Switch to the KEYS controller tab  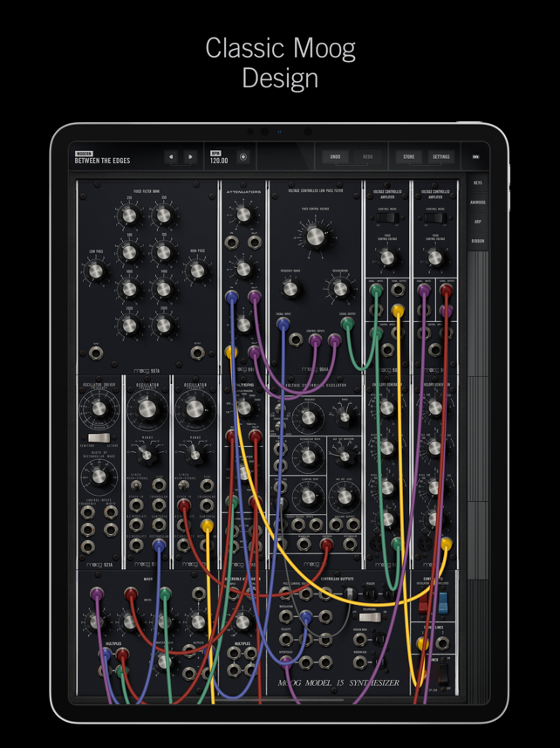(477, 182)
